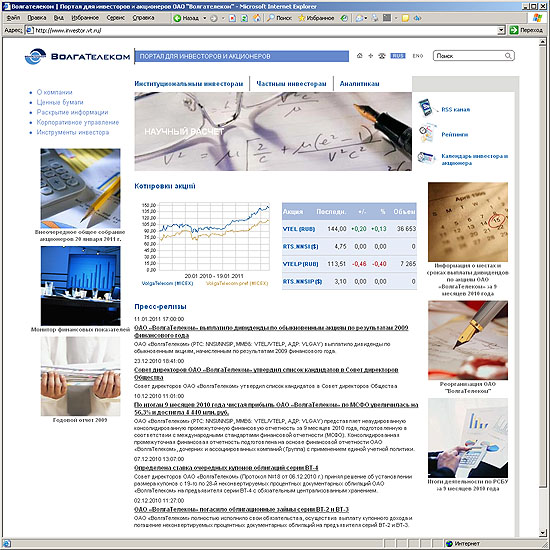Open RTS.NNSIP ($) quote link
Image resolution: width=550 pixels, height=550 pixels.
[302, 281]
